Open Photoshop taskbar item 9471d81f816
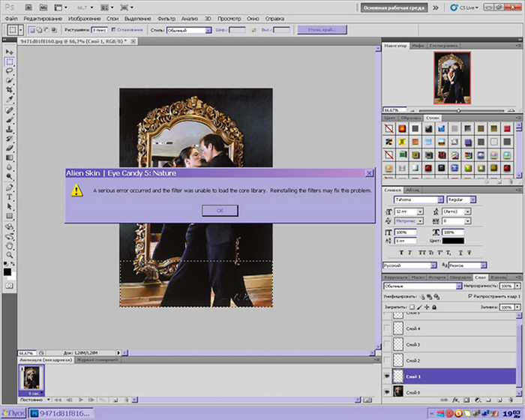Viewport: 525px width, 420px height. tap(61, 413)
